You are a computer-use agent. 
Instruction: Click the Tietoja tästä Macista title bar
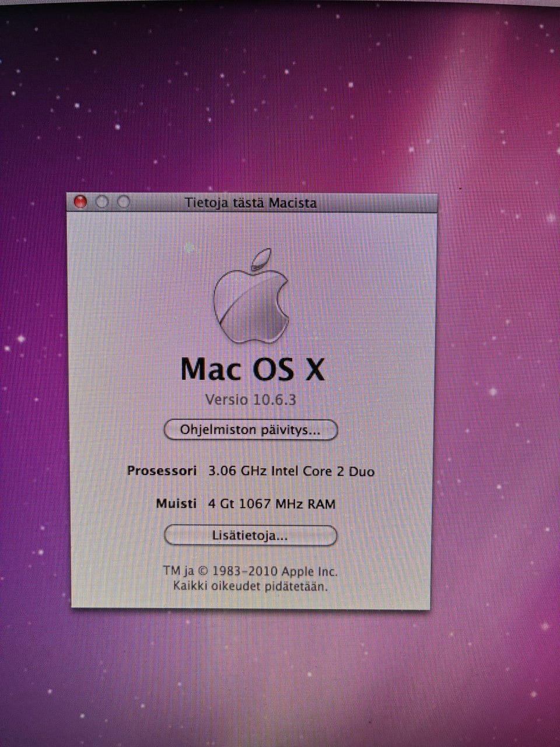coord(251,203)
